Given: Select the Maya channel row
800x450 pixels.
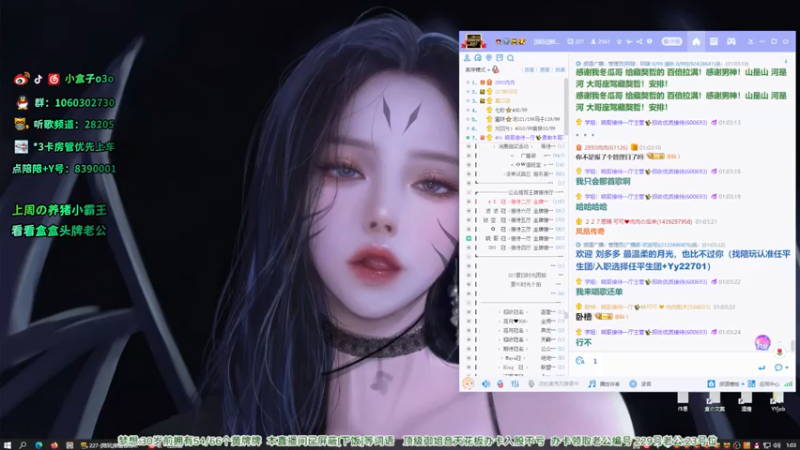Looking at the screenshot, I should coord(514,358).
